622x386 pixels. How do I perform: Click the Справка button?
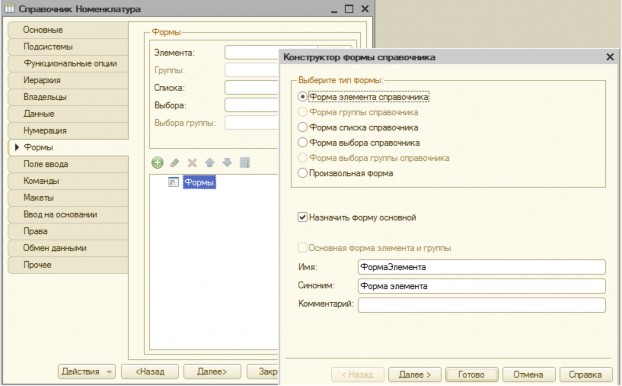(x=586, y=374)
